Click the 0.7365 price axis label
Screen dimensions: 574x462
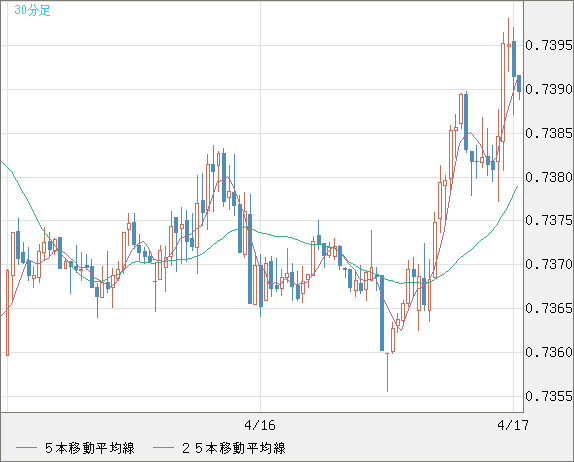549,308
